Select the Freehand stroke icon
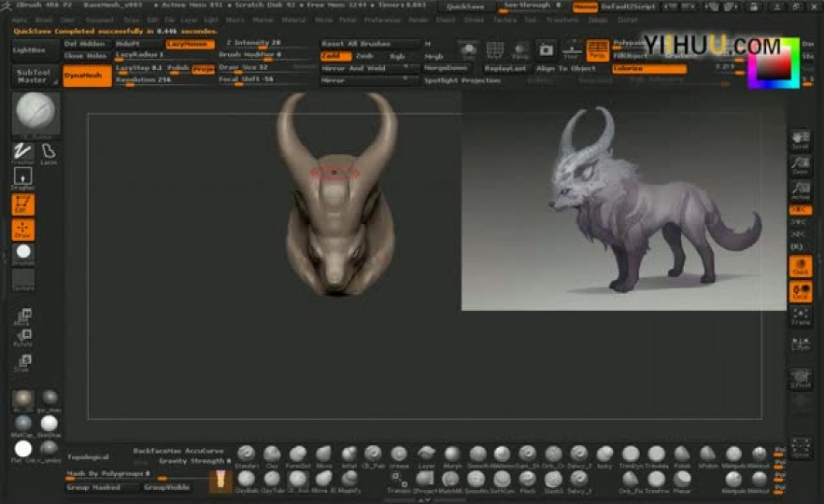The image size is (824, 504). [22, 153]
